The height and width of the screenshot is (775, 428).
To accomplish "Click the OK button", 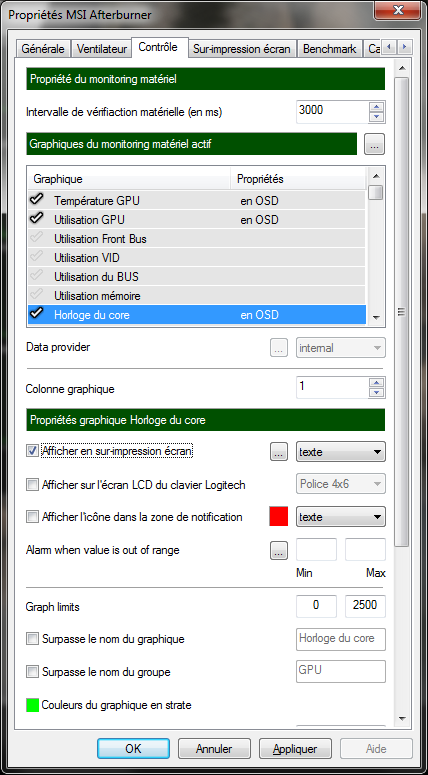I will tap(133, 748).
